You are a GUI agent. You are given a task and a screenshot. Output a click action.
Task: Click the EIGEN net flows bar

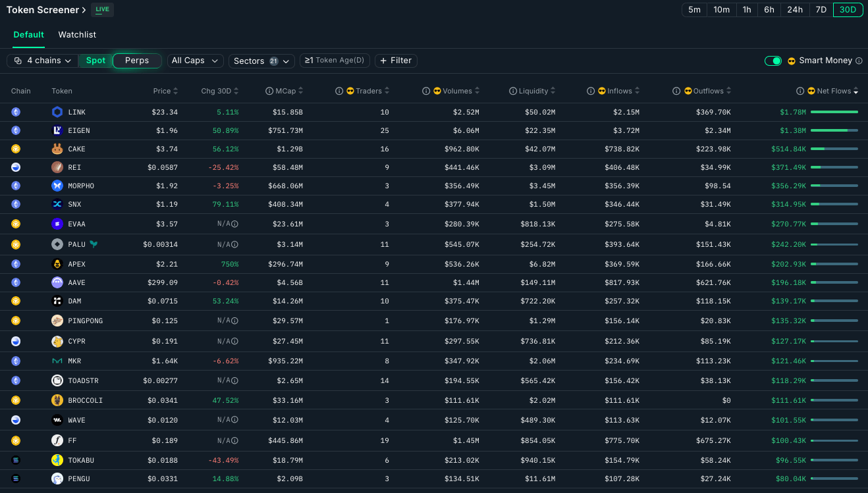pyautogui.click(x=834, y=130)
